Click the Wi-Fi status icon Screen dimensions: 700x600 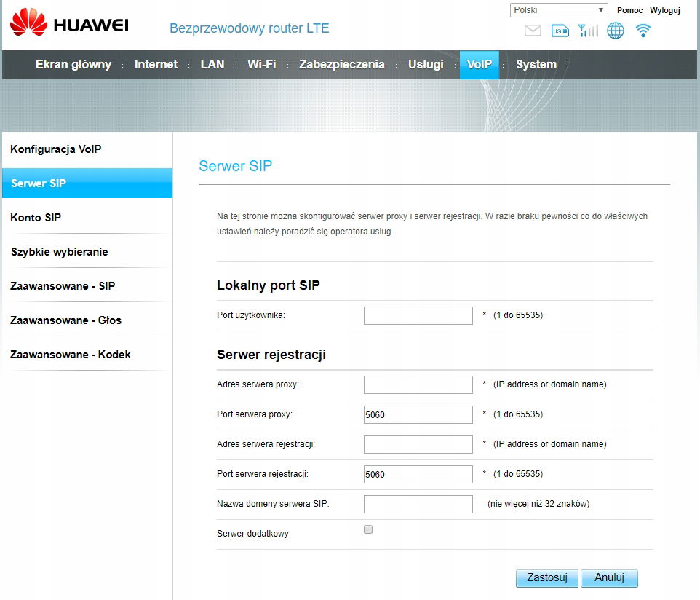point(643,31)
